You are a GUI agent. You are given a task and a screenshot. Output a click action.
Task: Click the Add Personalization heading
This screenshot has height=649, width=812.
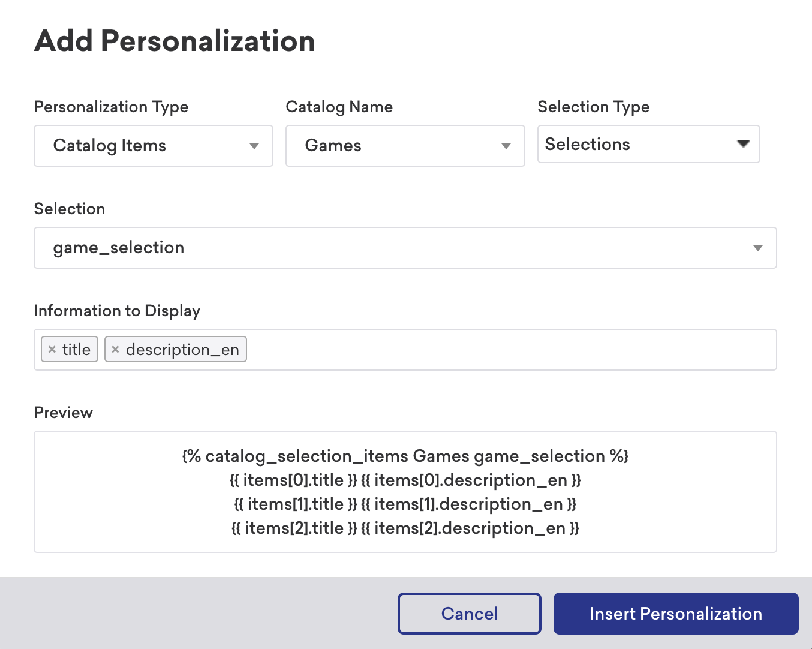coord(175,41)
